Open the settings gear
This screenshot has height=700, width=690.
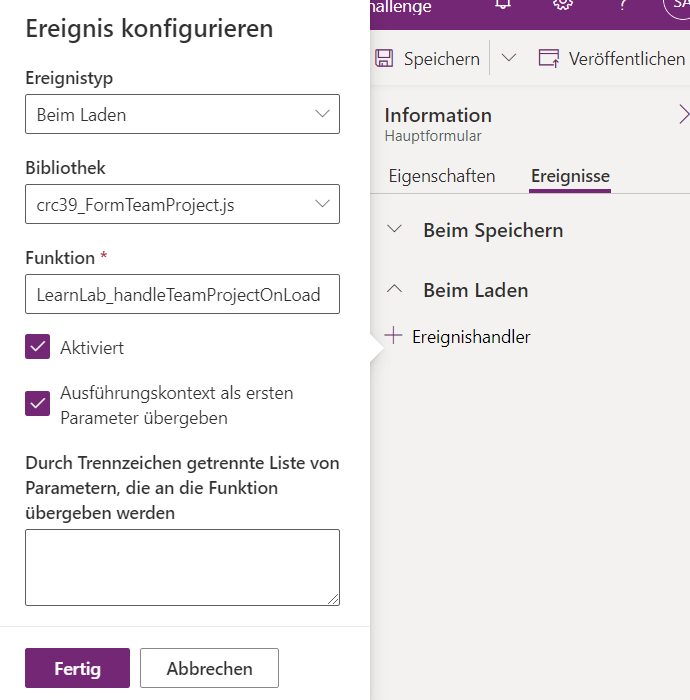563,5
